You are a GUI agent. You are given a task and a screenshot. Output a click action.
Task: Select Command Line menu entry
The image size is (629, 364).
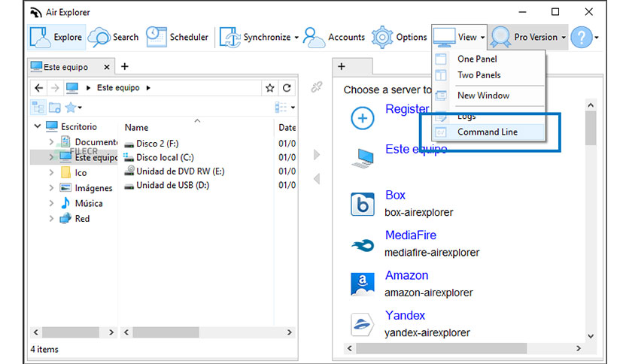[488, 132]
